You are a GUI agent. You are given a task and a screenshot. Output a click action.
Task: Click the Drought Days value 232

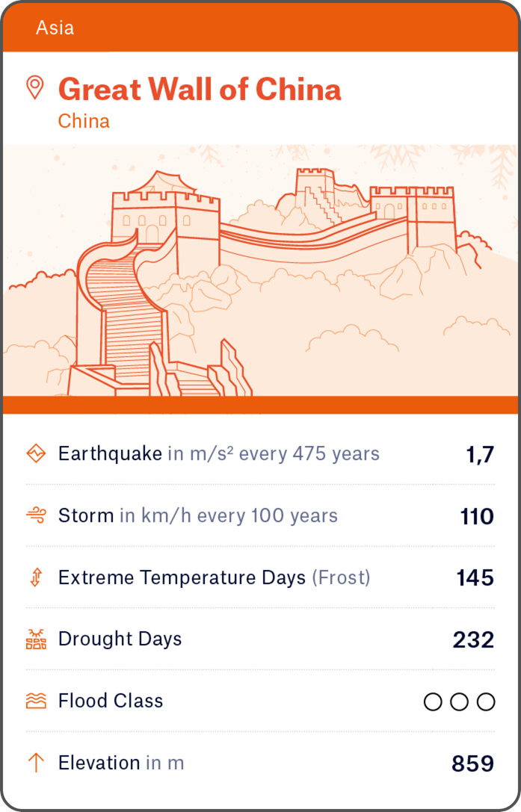click(473, 640)
